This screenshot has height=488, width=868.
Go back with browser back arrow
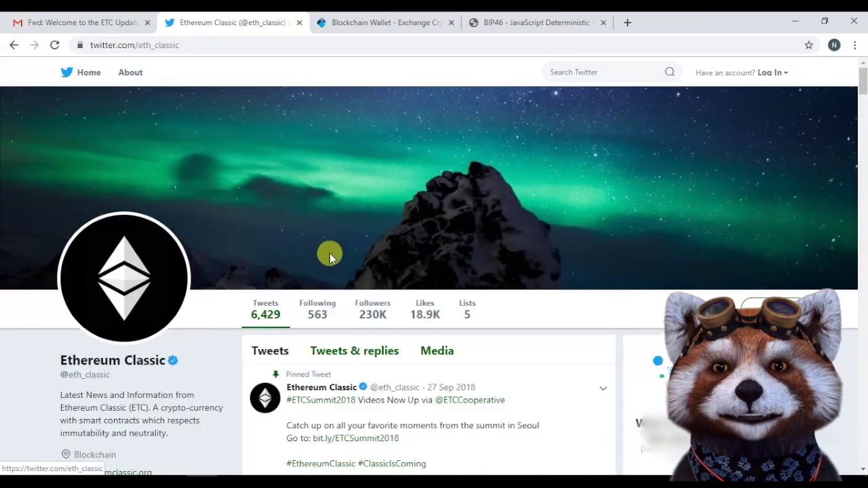click(14, 45)
